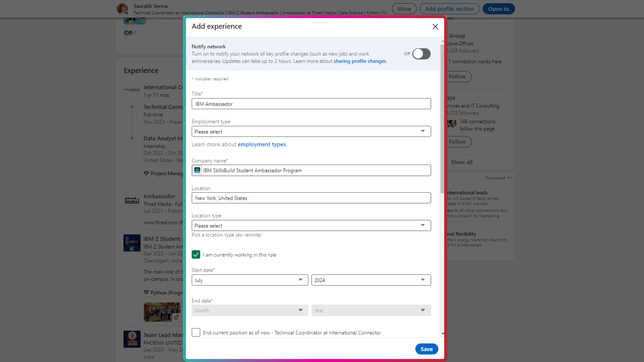Click the End date Year dropdown
This screenshot has height=362, width=644.
(371, 311)
